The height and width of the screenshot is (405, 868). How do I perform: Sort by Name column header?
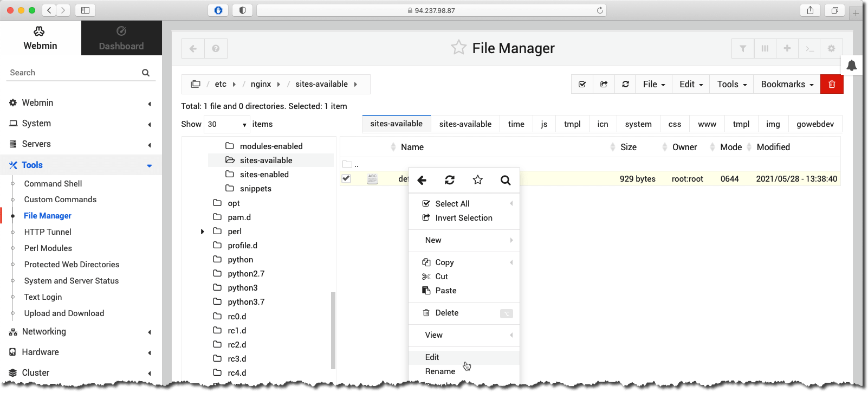(412, 147)
